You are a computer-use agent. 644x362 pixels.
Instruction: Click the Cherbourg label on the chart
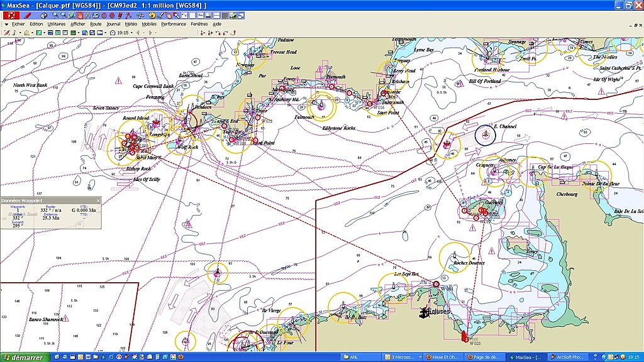567,194
